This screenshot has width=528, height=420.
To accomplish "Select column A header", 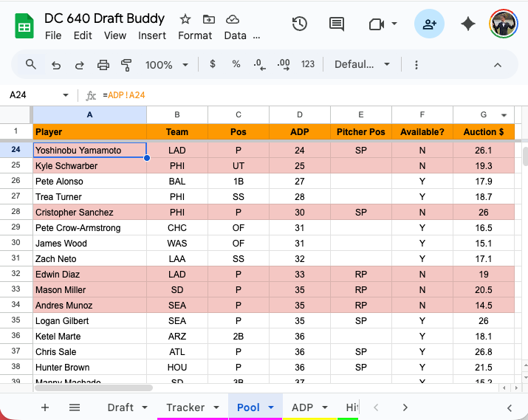I will point(89,114).
